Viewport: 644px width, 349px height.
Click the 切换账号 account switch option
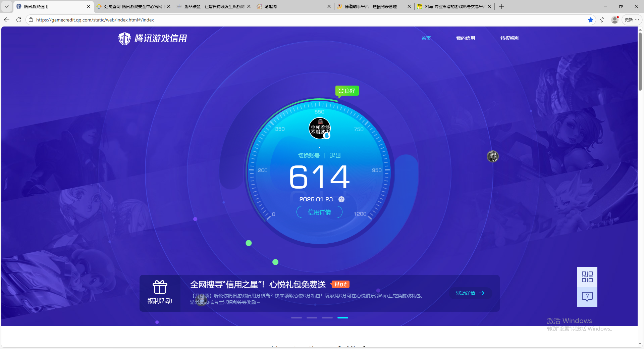pyautogui.click(x=309, y=155)
